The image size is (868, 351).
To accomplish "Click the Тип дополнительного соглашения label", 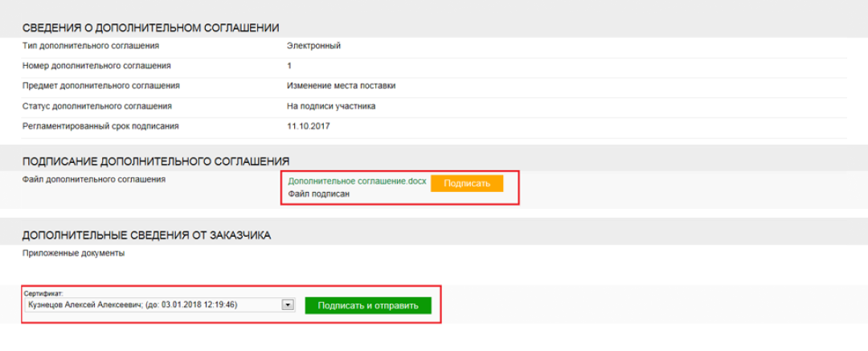I will click(x=91, y=46).
